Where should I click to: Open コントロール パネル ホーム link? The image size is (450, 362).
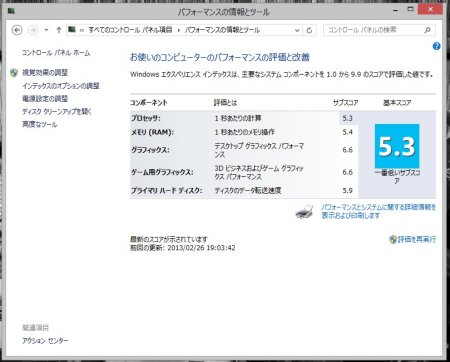pos(56,53)
